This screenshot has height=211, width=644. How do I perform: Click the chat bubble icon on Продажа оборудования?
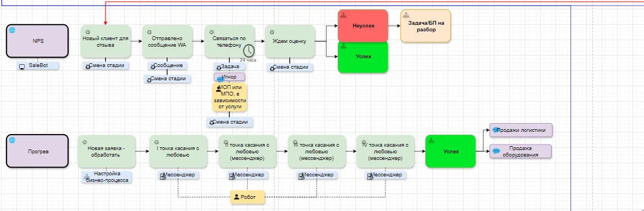point(496,151)
